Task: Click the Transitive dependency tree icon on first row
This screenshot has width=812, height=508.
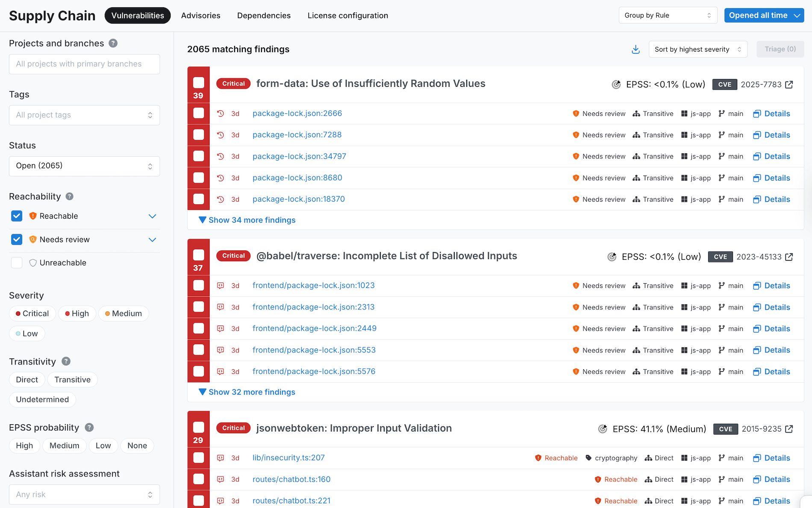Action: tap(636, 114)
